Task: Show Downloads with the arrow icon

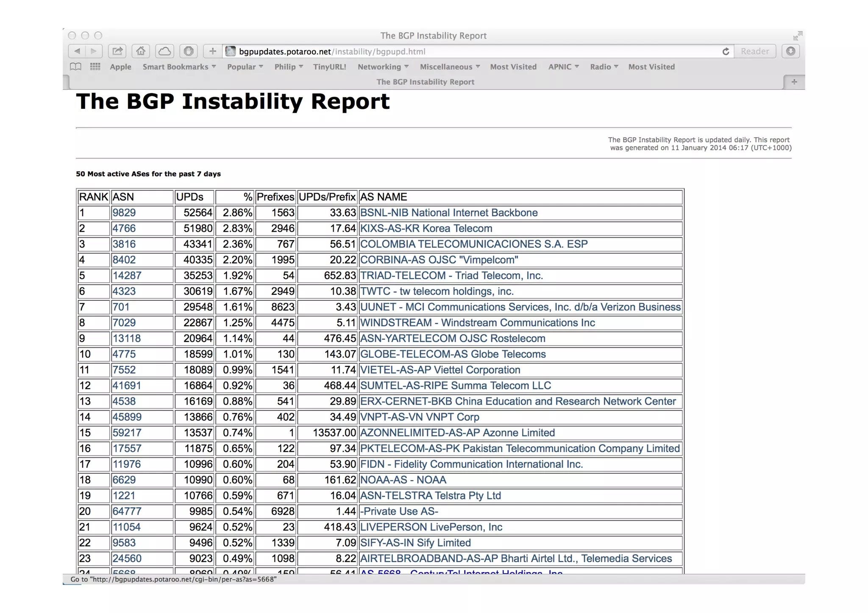Action: pyautogui.click(x=790, y=51)
